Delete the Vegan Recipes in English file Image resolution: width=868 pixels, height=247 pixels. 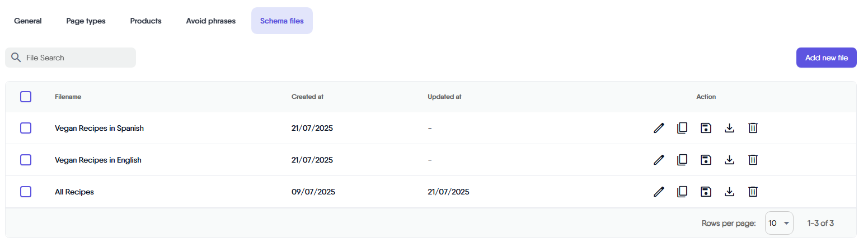[x=753, y=160]
